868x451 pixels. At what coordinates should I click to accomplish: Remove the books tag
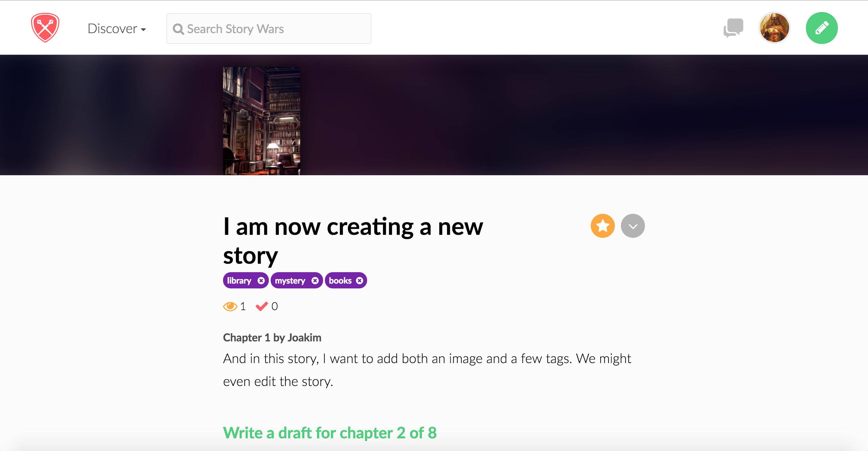(x=360, y=281)
